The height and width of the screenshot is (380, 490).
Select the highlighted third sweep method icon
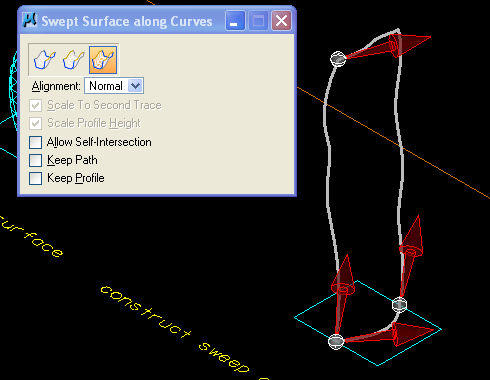point(103,60)
